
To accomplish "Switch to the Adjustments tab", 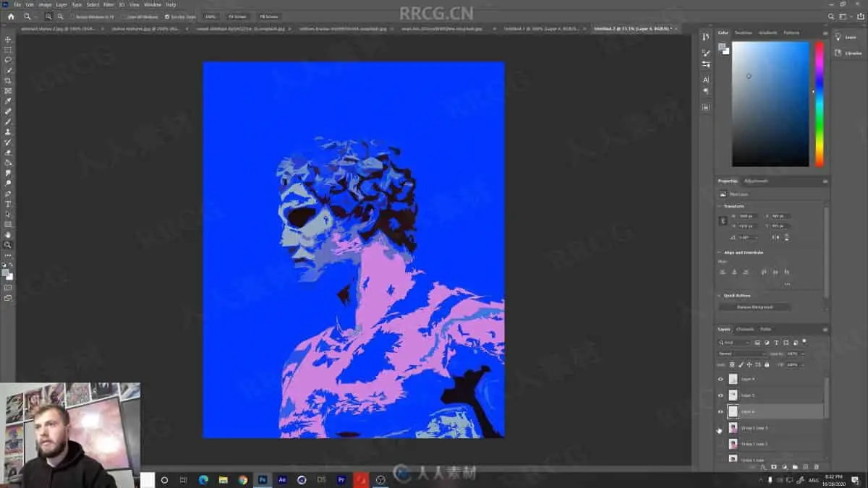I will (x=756, y=181).
